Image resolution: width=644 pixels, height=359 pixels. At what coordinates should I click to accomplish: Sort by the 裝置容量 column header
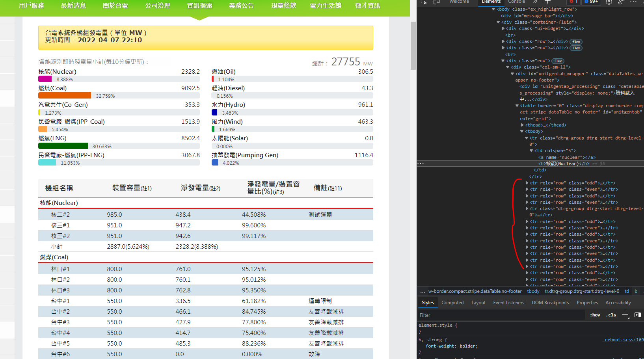132,188
